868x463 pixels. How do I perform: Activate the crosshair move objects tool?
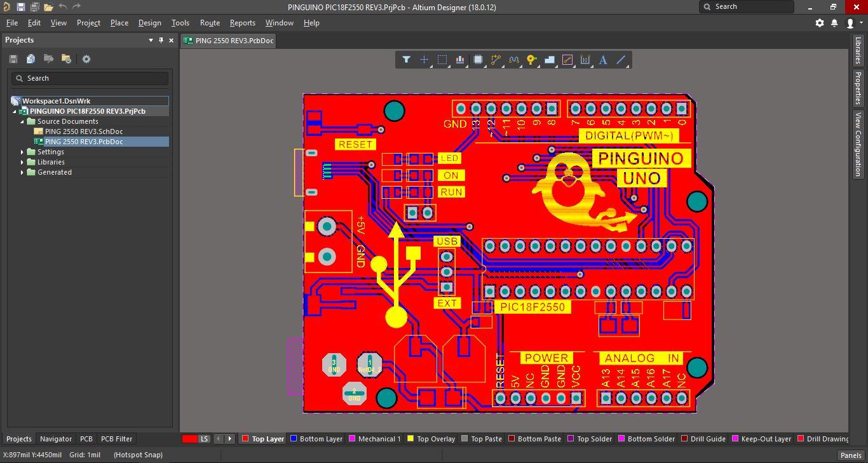tap(424, 60)
